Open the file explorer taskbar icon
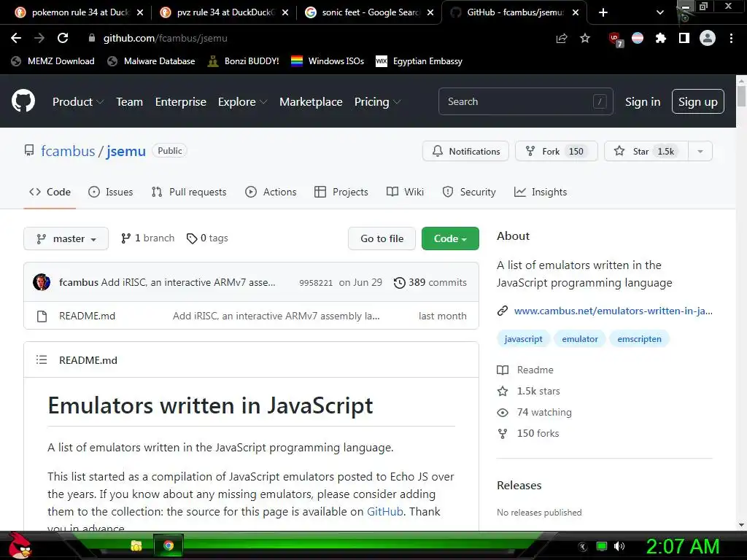This screenshot has height=560, width=747. pos(136,545)
